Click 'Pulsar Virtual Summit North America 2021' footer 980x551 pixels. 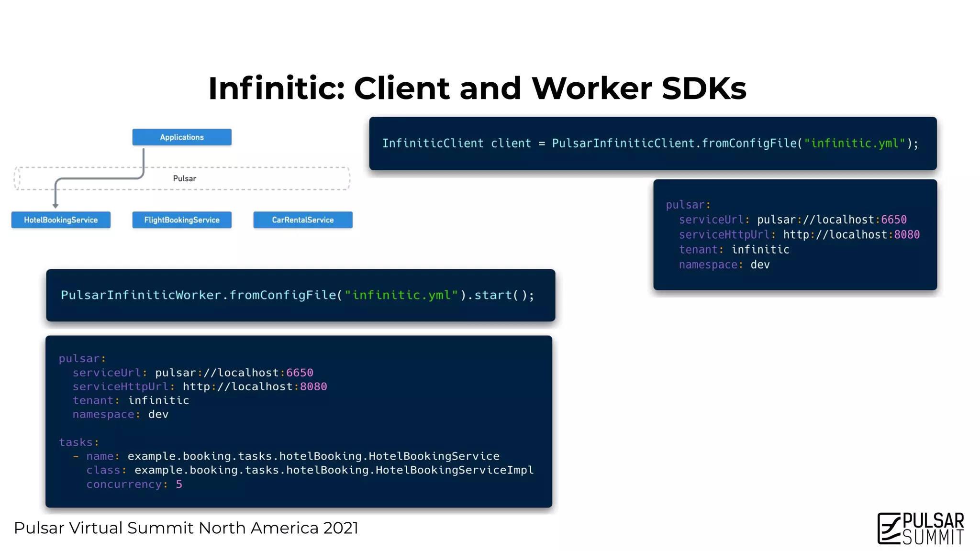click(186, 528)
